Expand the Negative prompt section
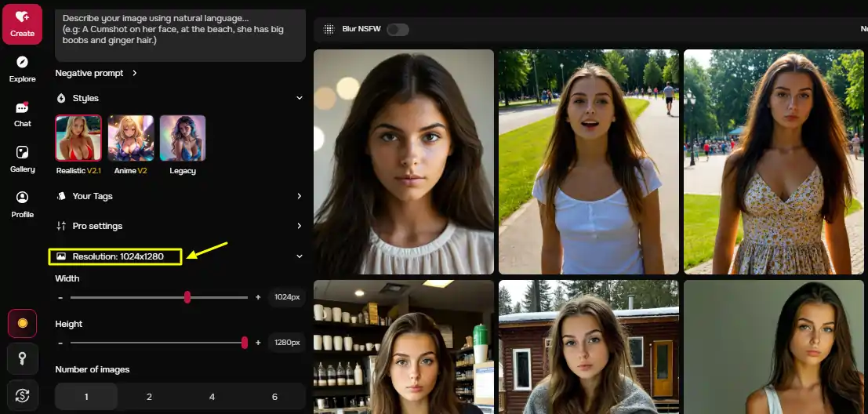The image size is (868, 414). (96, 73)
